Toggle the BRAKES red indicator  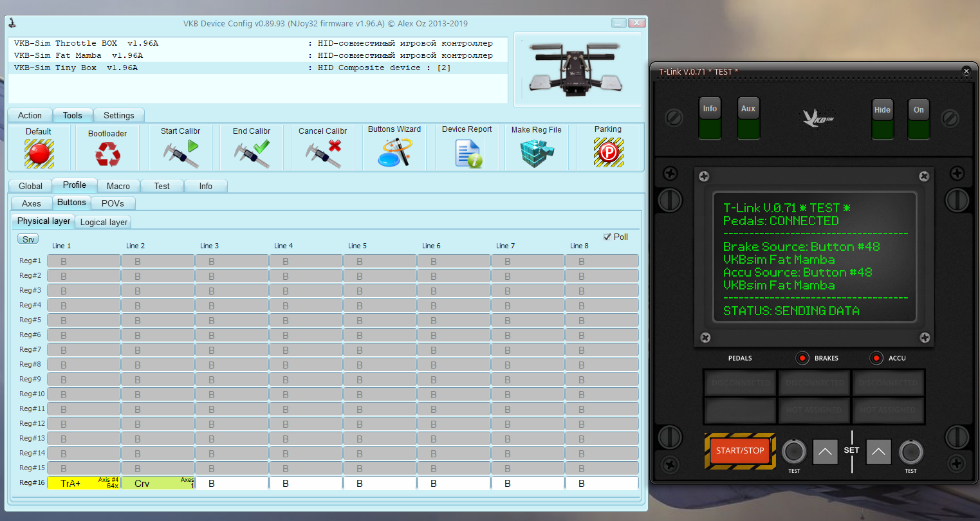802,358
